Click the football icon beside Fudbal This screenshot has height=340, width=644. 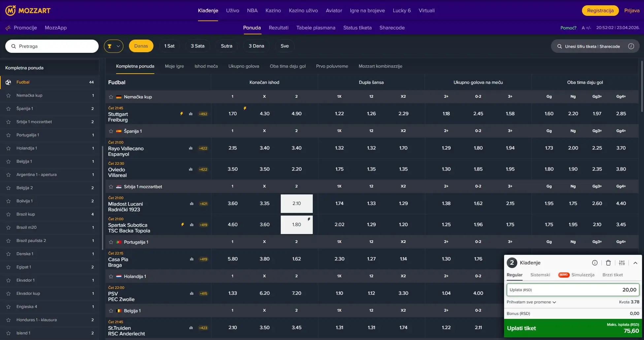pyautogui.click(x=8, y=82)
